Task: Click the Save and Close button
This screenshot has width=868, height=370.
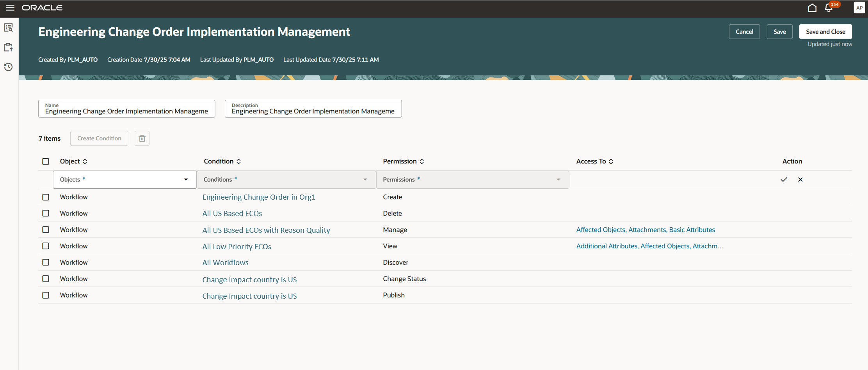Action: 825,32
